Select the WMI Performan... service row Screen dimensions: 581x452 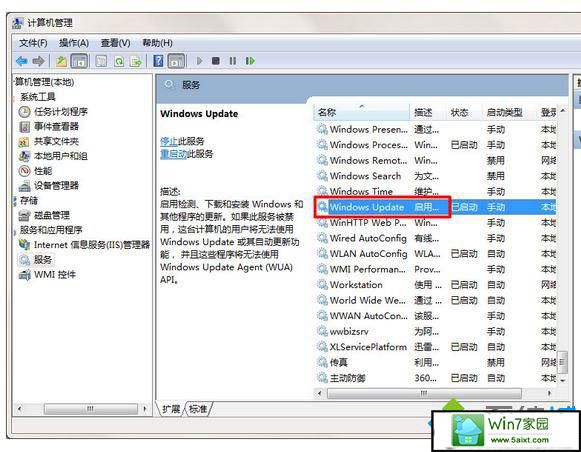[x=436, y=269]
